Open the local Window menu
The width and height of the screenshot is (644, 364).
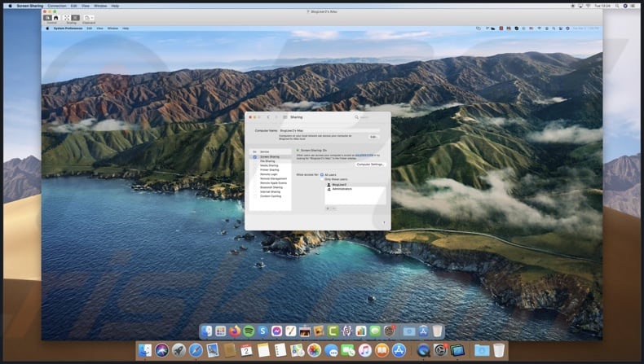[x=100, y=6]
